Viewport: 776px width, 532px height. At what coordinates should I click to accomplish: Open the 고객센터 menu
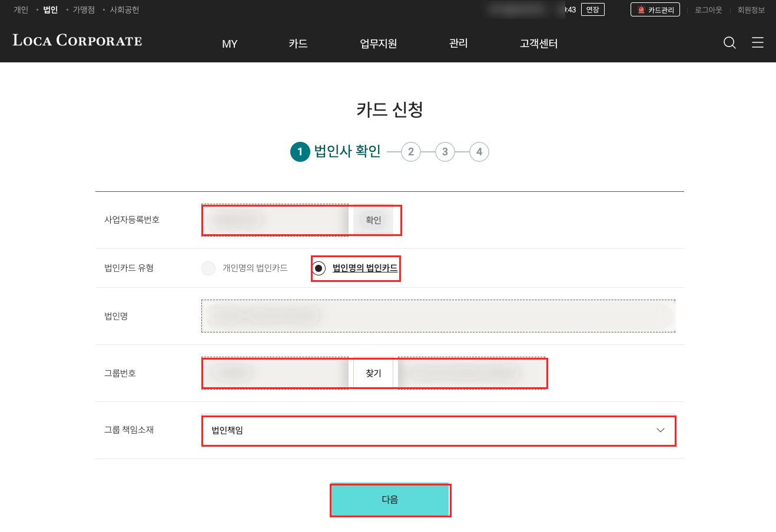539,44
